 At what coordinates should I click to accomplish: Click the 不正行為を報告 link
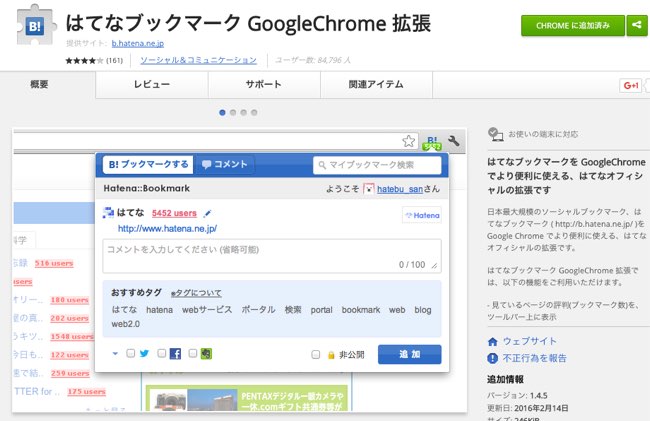(534, 358)
